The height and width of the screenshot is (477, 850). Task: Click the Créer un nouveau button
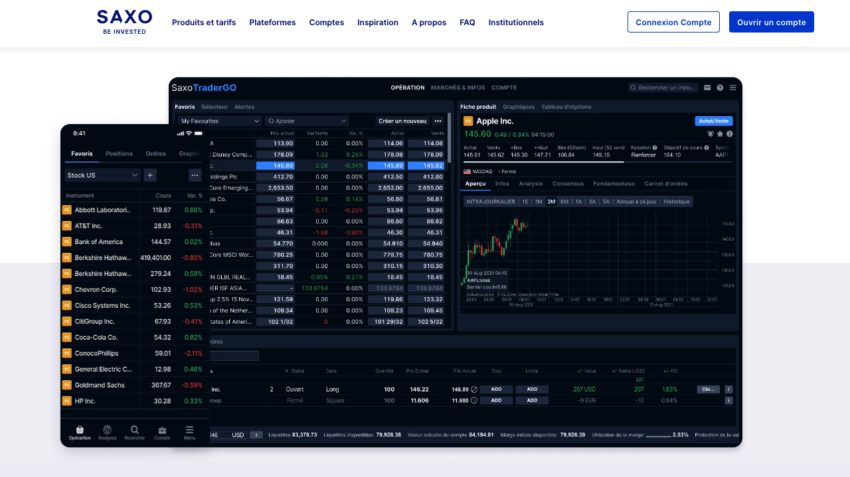coord(402,121)
